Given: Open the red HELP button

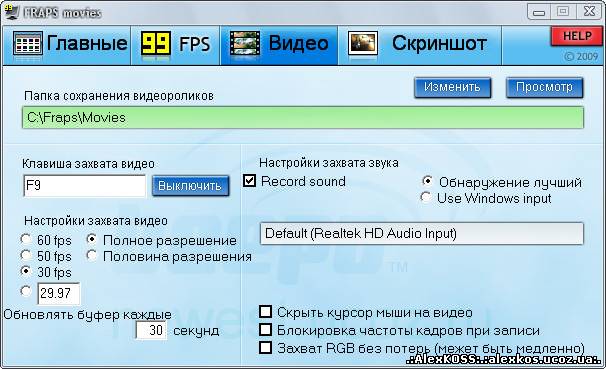Looking at the screenshot, I should pyautogui.click(x=577, y=36).
